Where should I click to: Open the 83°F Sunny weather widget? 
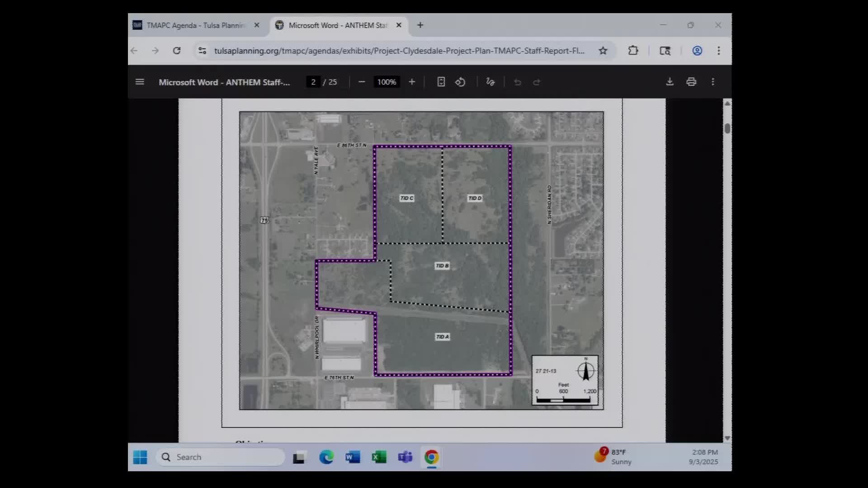click(x=613, y=456)
